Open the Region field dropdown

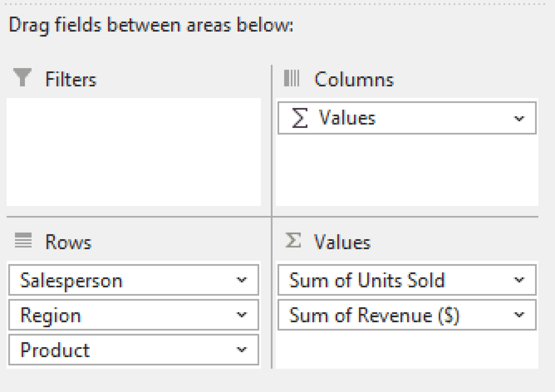click(x=241, y=315)
